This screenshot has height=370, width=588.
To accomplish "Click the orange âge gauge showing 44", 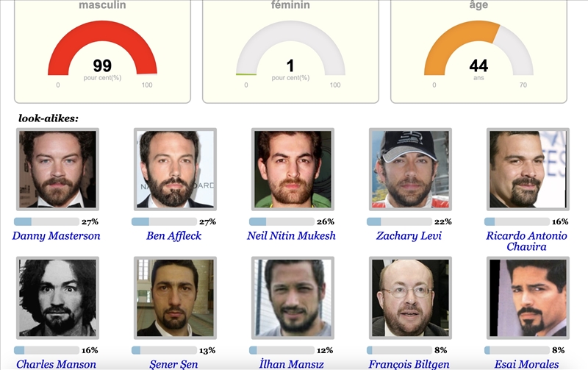I will 478,51.
